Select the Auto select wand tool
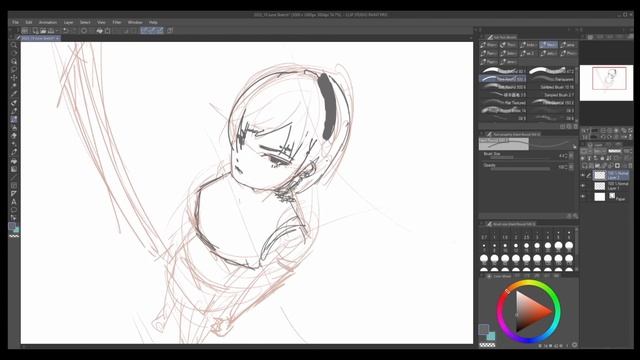This screenshot has height=360, width=640. click(14, 86)
